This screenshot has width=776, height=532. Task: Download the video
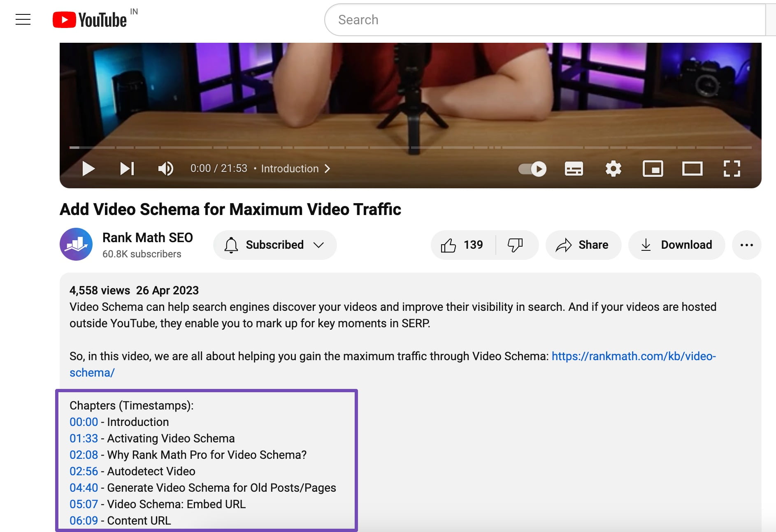click(x=676, y=245)
